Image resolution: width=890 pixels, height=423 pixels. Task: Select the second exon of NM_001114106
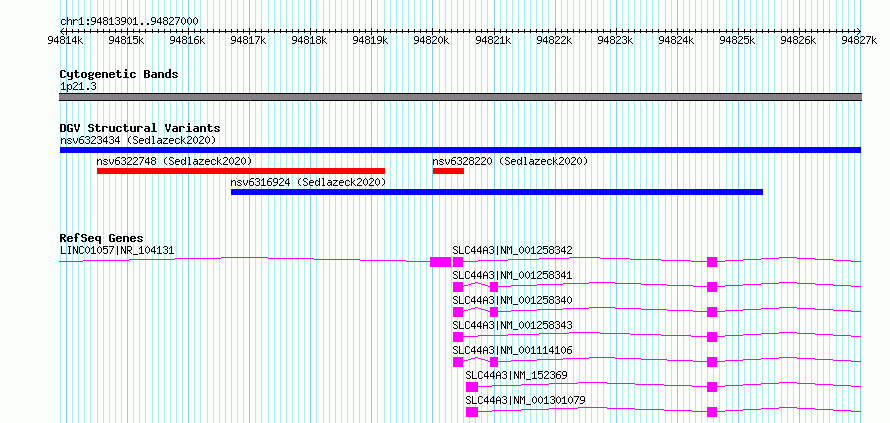(494, 362)
